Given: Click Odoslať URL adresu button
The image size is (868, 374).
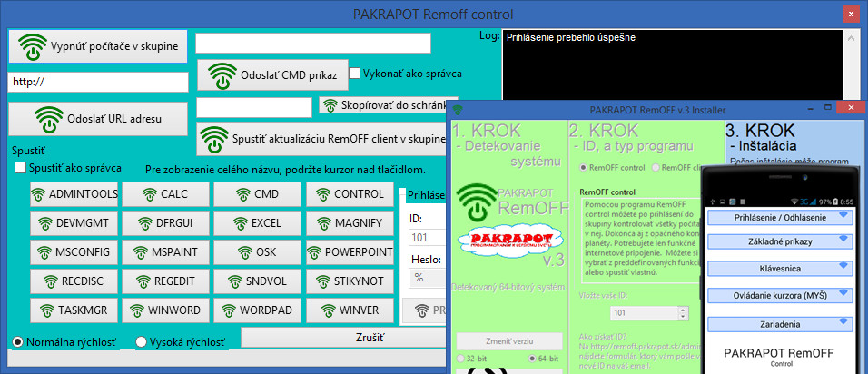Looking at the screenshot, I should [98, 118].
